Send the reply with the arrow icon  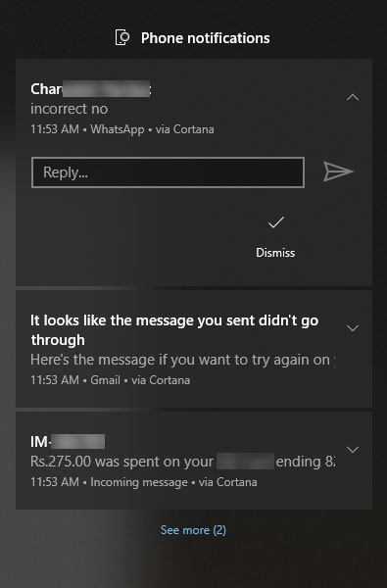click(x=338, y=171)
